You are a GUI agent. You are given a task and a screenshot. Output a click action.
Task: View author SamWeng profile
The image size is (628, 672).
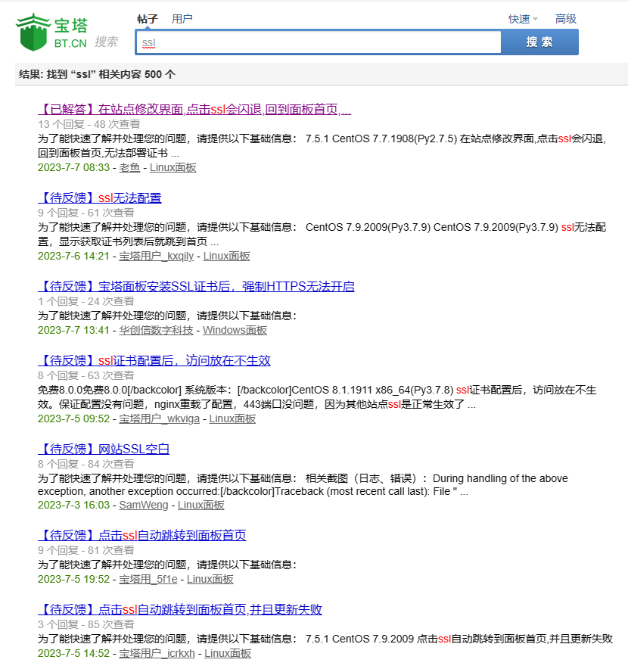point(144,505)
